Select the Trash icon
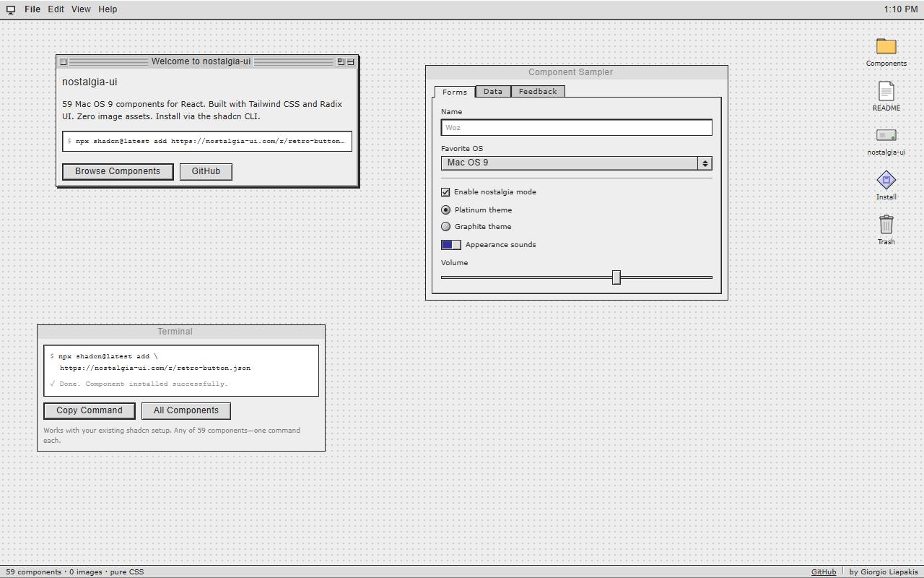 click(886, 230)
